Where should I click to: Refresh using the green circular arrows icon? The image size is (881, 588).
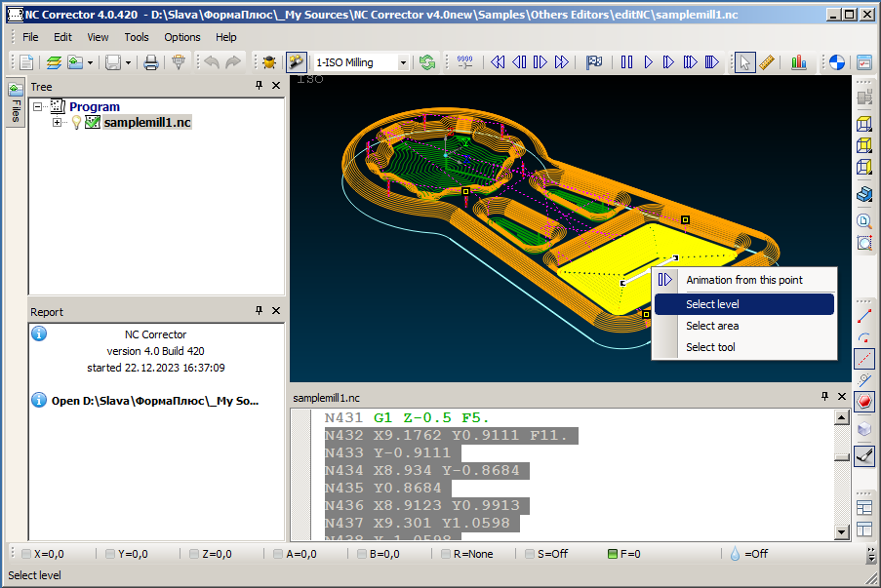pyautogui.click(x=427, y=62)
